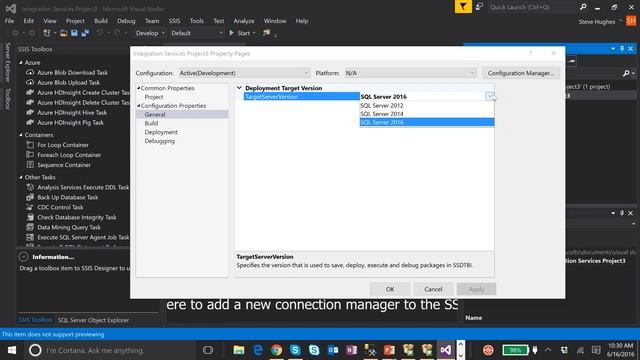This screenshot has height=360, width=640.
Task: Click the OK button
Action: pyautogui.click(x=390, y=289)
